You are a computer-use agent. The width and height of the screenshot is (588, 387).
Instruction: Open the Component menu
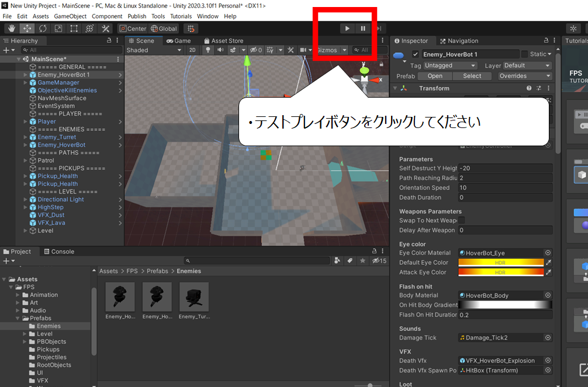point(107,16)
